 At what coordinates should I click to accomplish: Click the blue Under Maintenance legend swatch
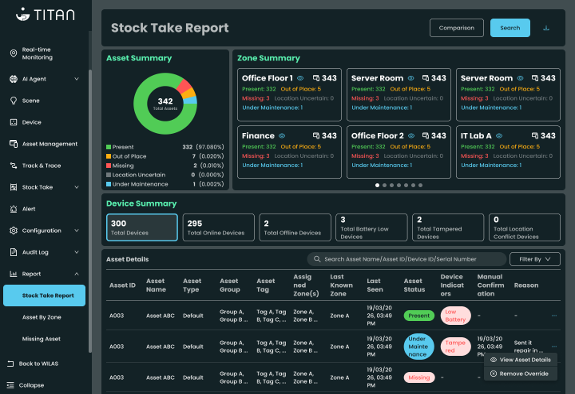click(x=109, y=184)
